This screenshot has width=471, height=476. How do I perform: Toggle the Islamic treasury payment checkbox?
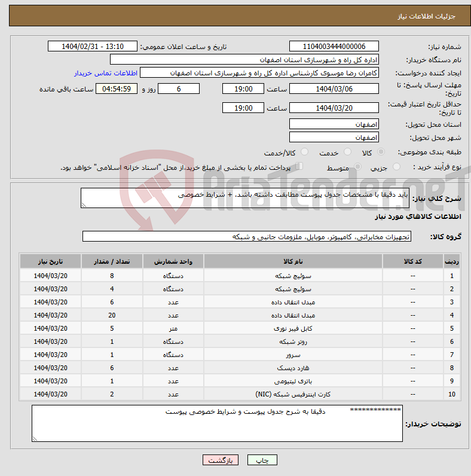point(299,166)
